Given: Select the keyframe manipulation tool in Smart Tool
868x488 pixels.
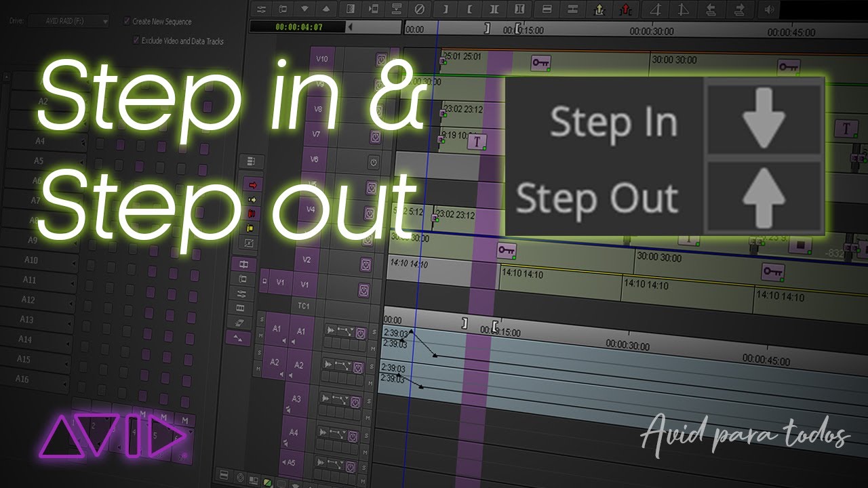Looking at the screenshot, I should pyautogui.click(x=249, y=243).
